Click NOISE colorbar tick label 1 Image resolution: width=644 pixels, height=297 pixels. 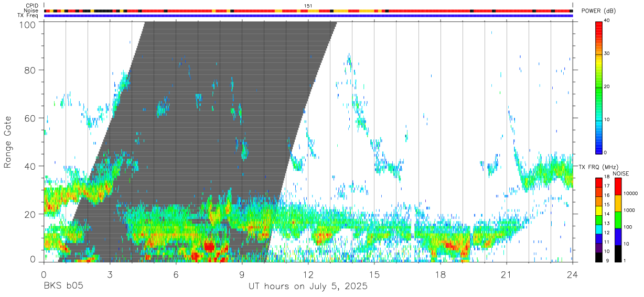625,260
